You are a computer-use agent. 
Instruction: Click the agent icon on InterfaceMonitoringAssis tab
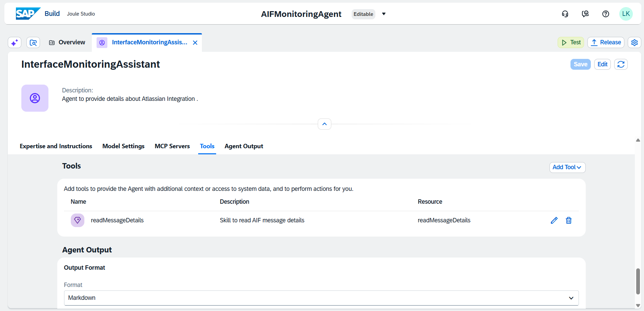[102, 43]
